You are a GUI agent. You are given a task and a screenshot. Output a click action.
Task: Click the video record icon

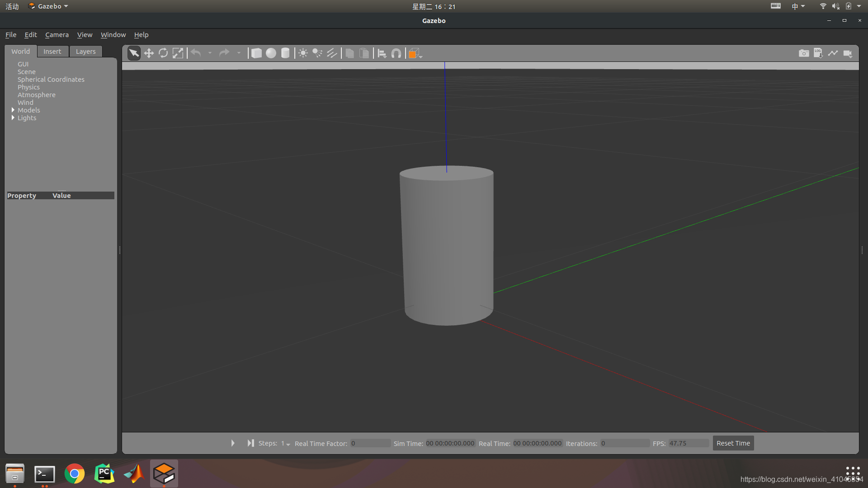[848, 53]
